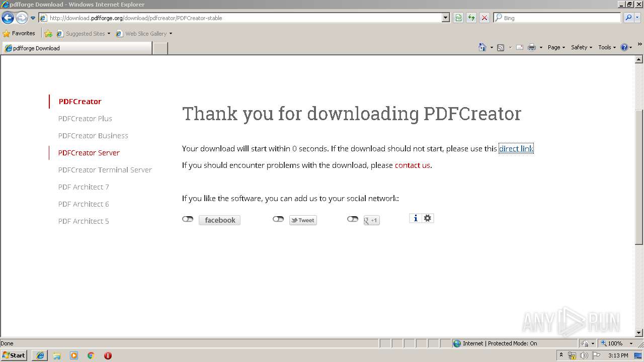Open the Windows Start menu
Image resolution: width=644 pixels, height=362 pixels.
[x=14, y=355]
